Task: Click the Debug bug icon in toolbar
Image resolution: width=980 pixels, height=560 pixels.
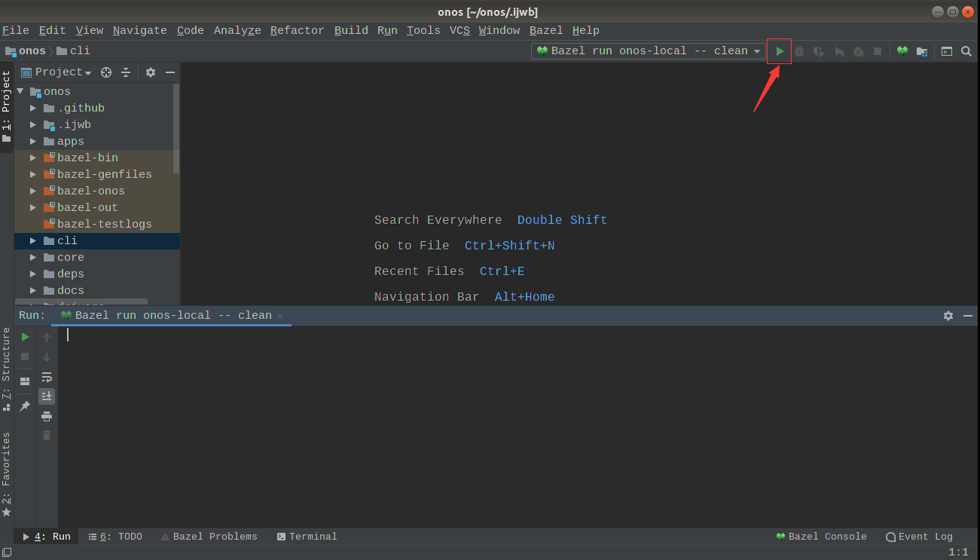Action: pos(799,51)
